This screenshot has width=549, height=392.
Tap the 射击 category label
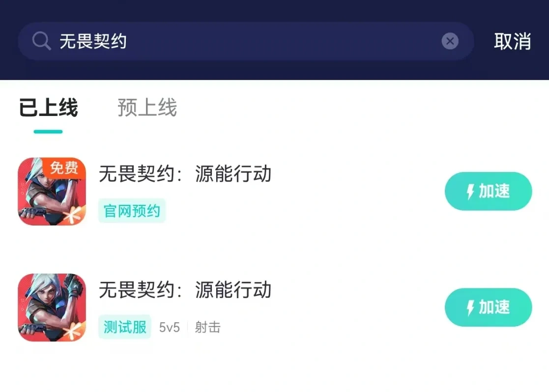point(208,327)
